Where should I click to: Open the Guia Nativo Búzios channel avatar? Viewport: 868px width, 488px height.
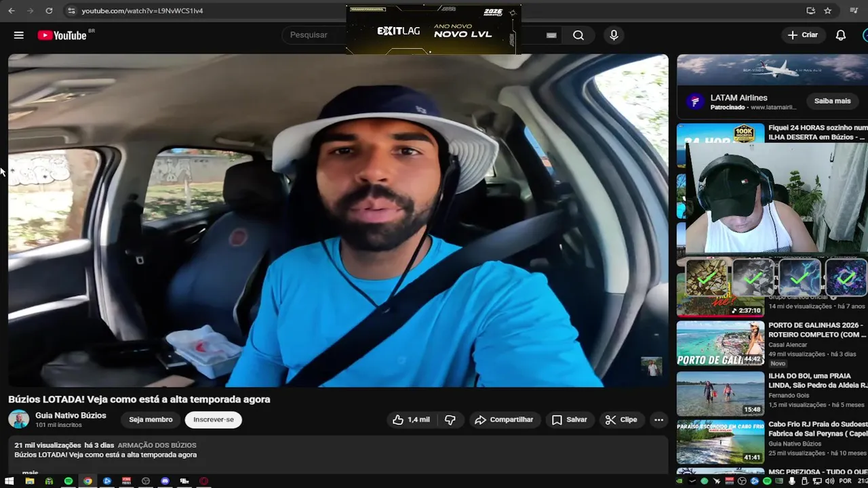pos(19,420)
